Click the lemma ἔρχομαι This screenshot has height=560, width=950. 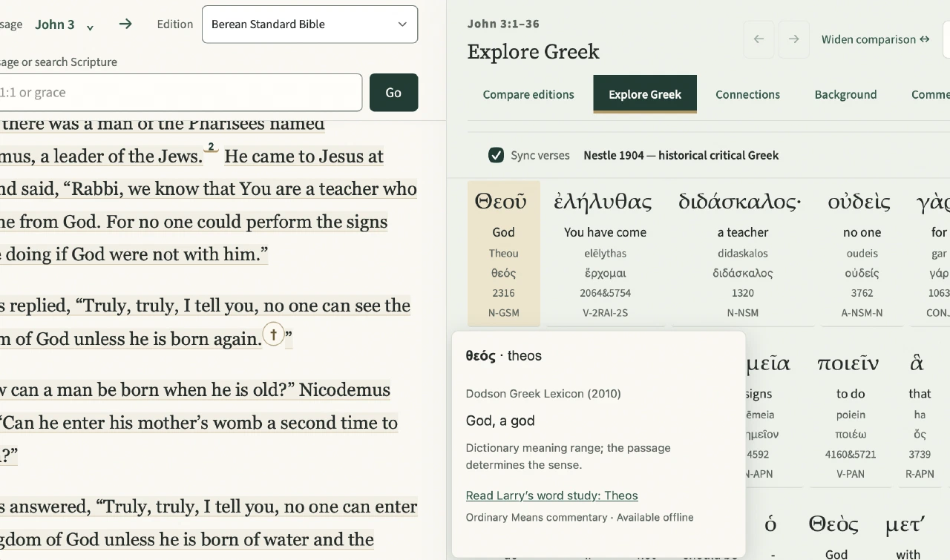pos(605,273)
